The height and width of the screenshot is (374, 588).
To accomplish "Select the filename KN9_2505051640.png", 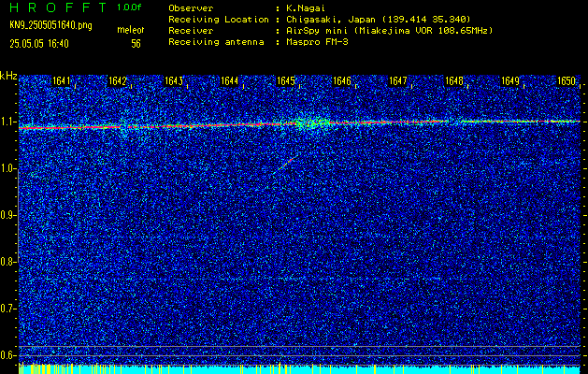I will (x=50, y=25).
